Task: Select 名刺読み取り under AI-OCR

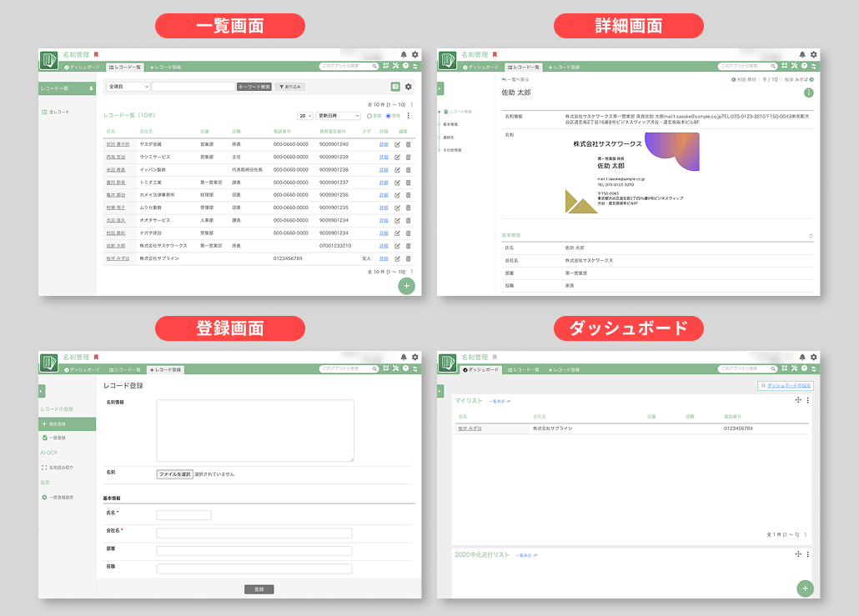Action: 58,468
